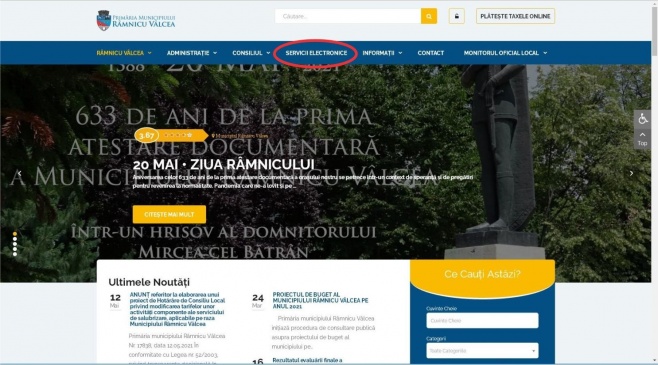This screenshot has height=365, width=658.
Task: Expand the Monitorul Oficial Local menu
Action: [505, 53]
